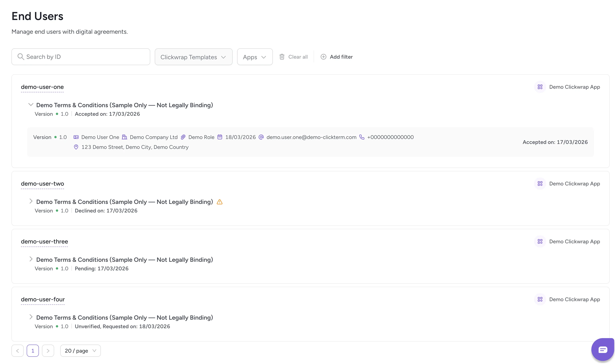Viewport: 615px width, 364px height.
Task: Click Clear all to remove filters
Action: point(298,57)
